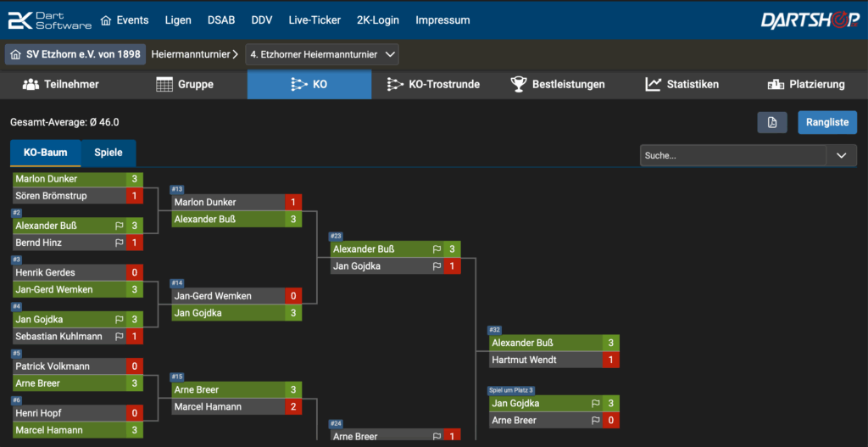This screenshot has width=868, height=447.
Task: Click the Platzierung podium icon
Action: coord(775,84)
